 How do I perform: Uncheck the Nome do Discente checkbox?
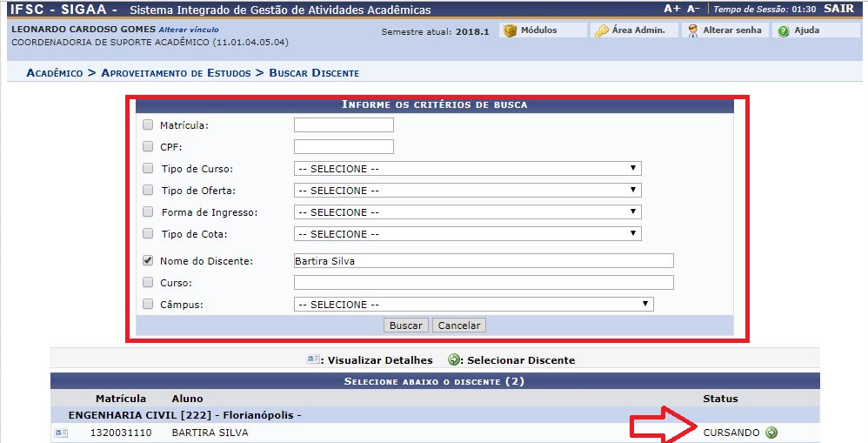point(148,260)
